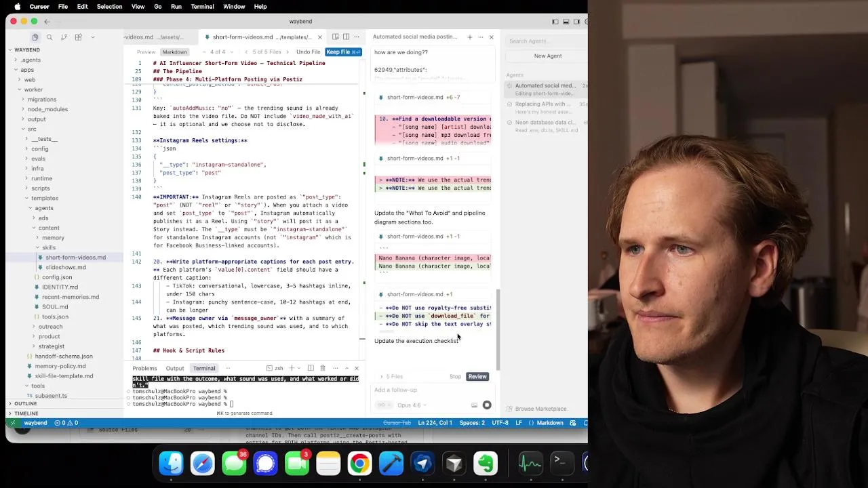Expand the more sidebar views chevron
Viewport: 868px width, 488px height.
[93, 37]
